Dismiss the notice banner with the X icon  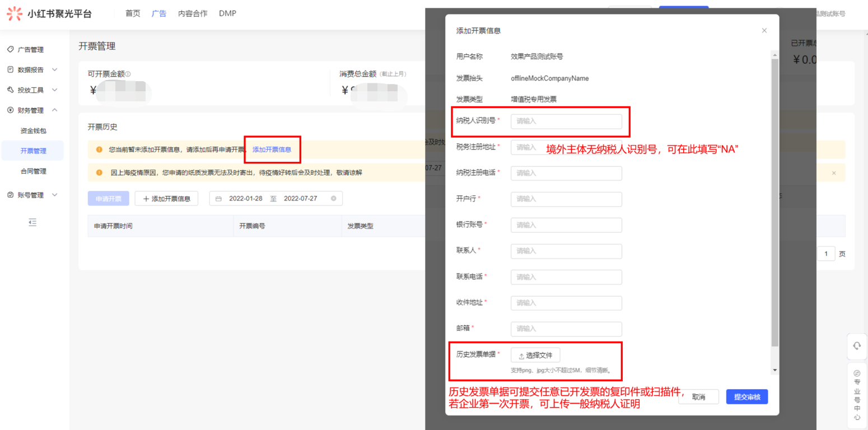[x=833, y=173]
